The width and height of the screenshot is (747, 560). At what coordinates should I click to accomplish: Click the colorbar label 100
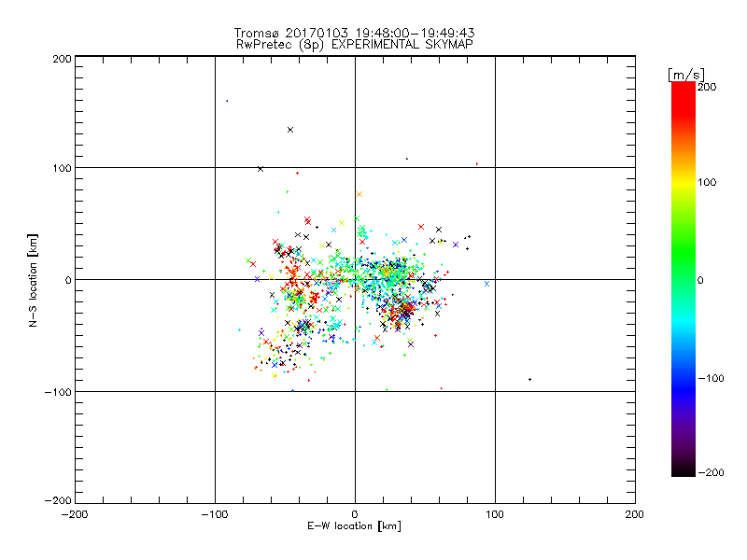[x=707, y=182]
